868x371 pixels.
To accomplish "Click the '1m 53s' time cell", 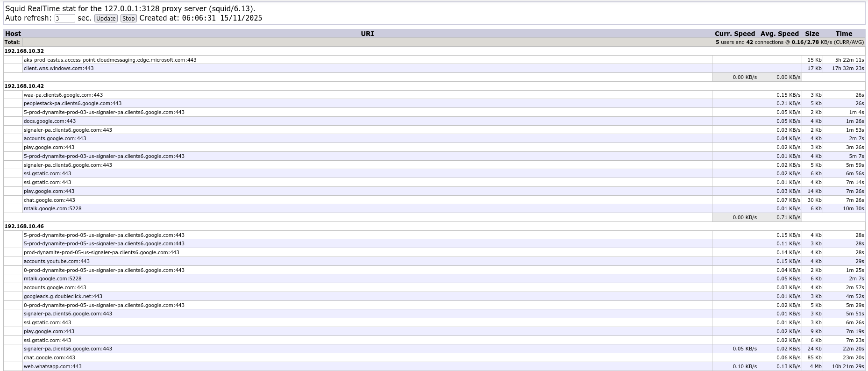I will click(x=844, y=130).
